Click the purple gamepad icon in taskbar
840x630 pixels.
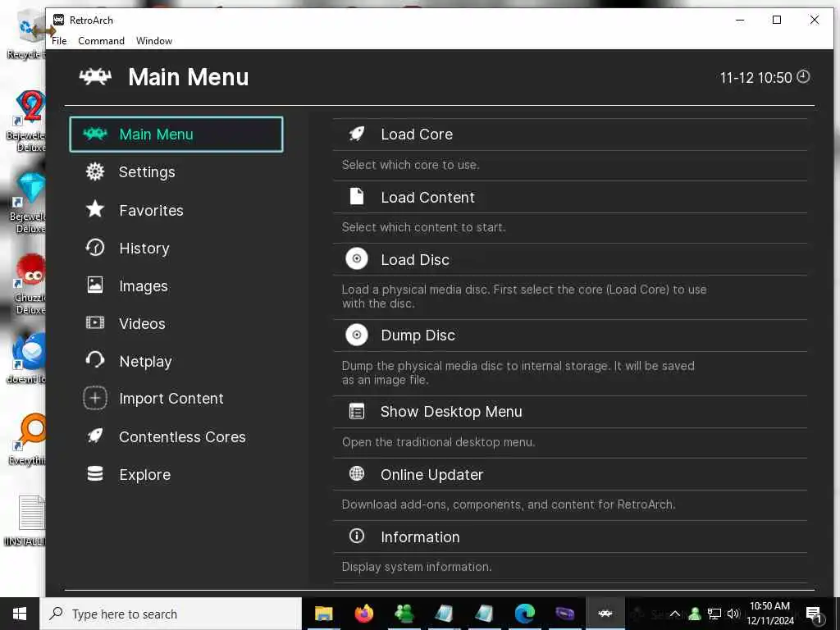pos(564,614)
